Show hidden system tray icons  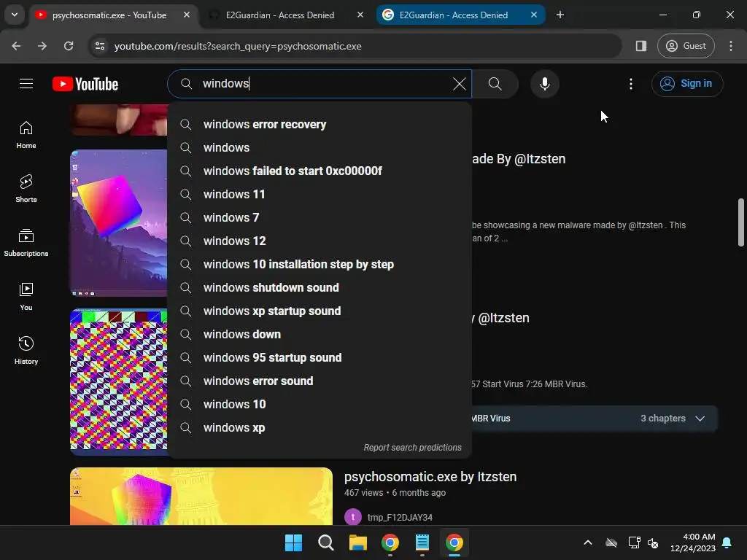(x=588, y=542)
